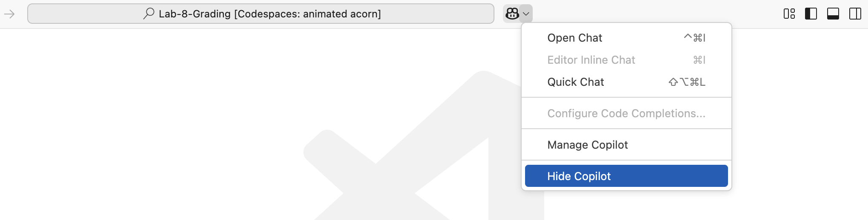The width and height of the screenshot is (868, 220).
Task: Click the Codespaces: animated acorn title text
Action: click(308, 14)
